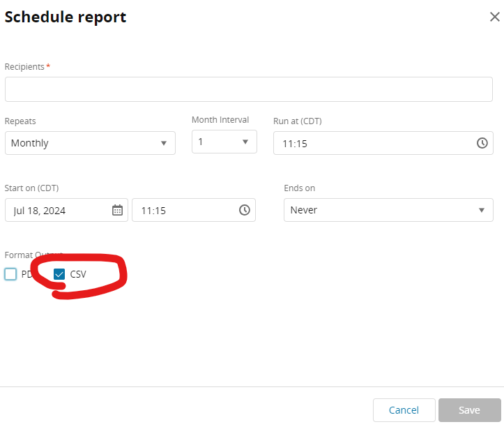Screen dimensions: 504x429
Task: Cancel the report schedule
Action: 404,410
